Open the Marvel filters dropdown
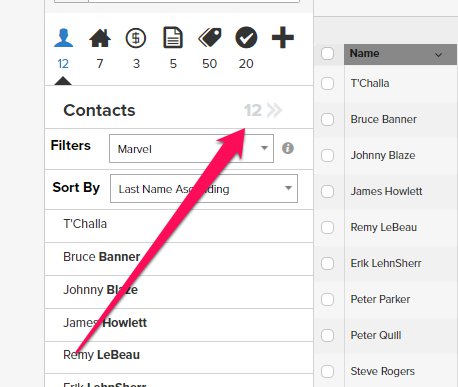 191,149
